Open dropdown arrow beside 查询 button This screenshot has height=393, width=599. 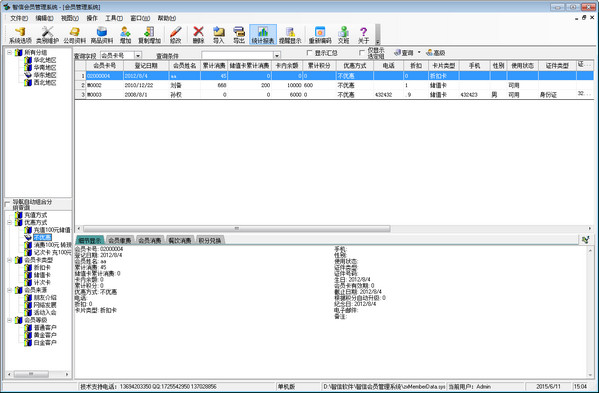pos(419,52)
